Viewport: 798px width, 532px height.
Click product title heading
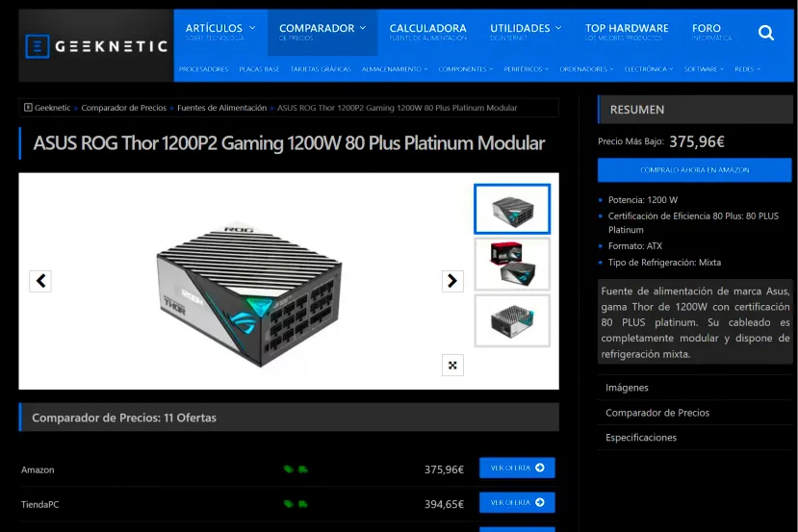pos(289,143)
